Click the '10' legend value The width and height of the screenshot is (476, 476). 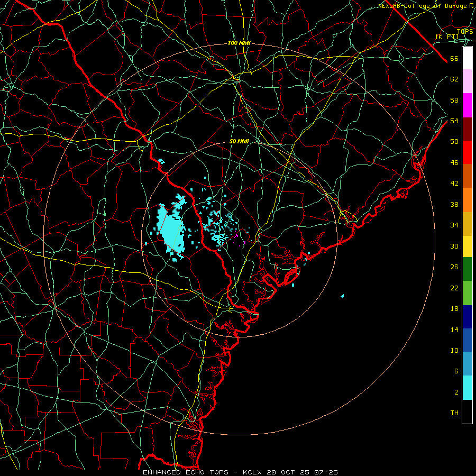click(x=454, y=351)
